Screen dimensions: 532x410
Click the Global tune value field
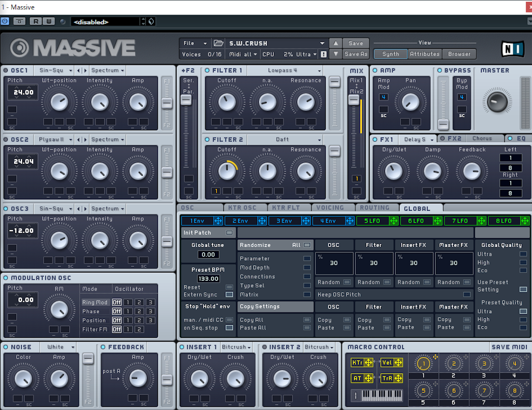click(x=208, y=254)
